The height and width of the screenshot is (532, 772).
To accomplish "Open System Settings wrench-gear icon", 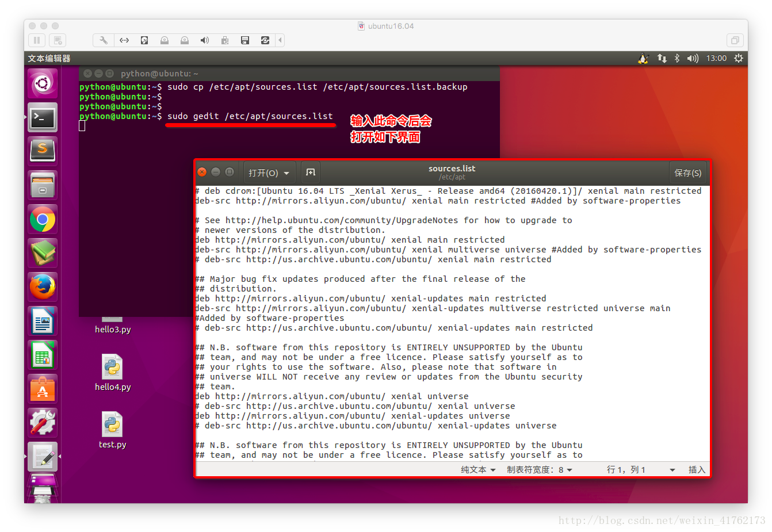I will point(43,423).
